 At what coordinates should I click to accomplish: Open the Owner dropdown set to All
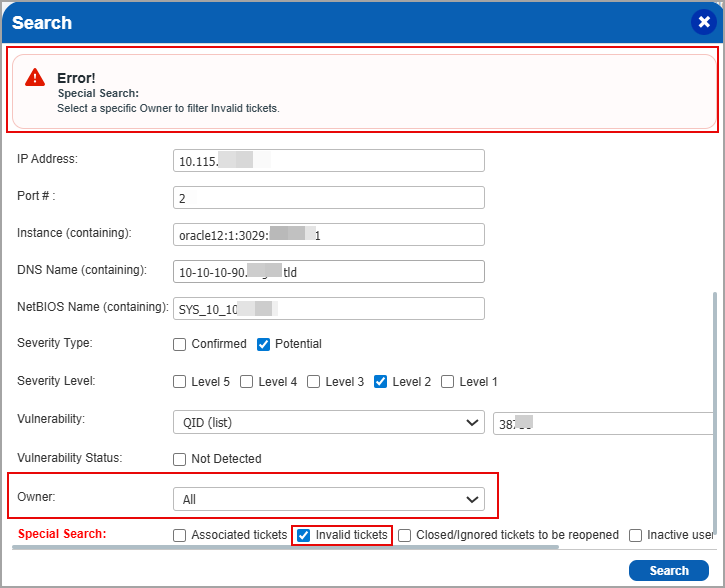[328, 498]
